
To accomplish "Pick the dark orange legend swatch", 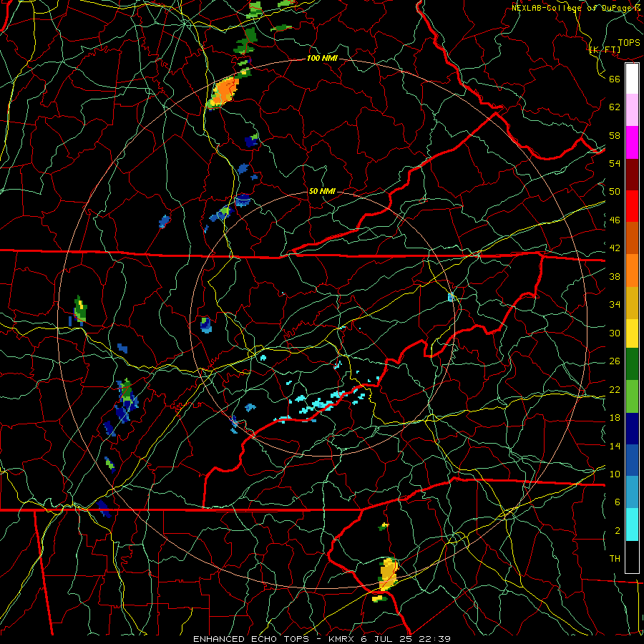I will point(632,238).
